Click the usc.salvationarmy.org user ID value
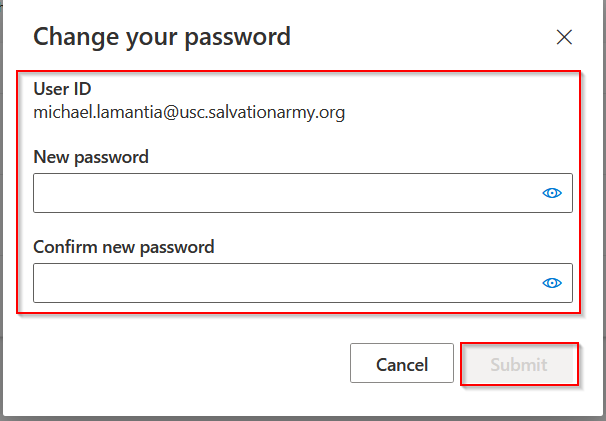The width and height of the screenshot is (606, 421). pos(189,112)
